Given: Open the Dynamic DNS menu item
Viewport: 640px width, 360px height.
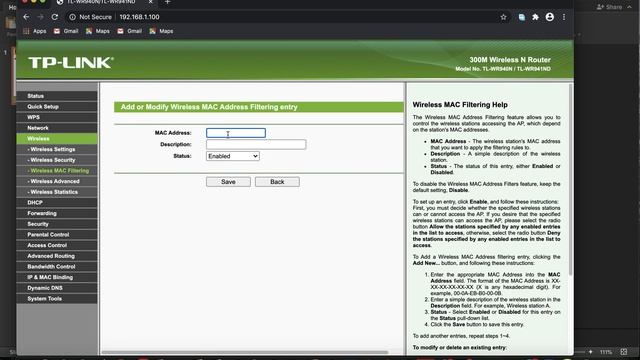Looking at the screenshot, I should (57, 288).
